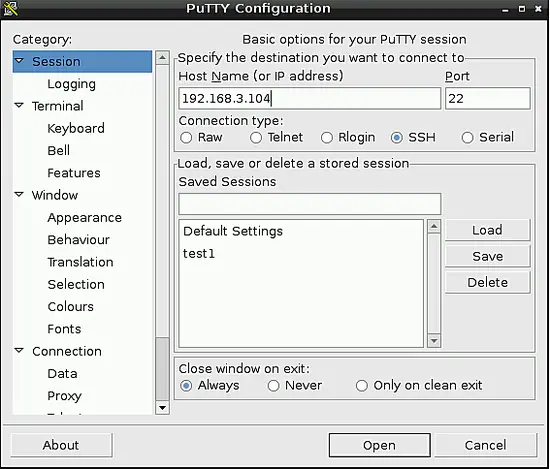
Task: Open the Colours settings category
Action: pos(71,307)
